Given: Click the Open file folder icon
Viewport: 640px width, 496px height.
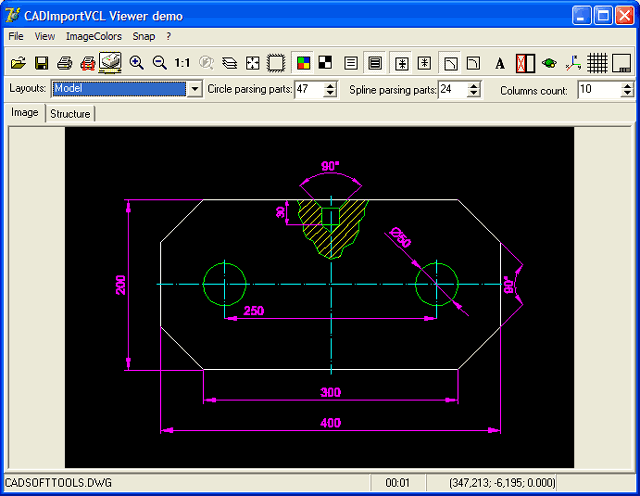Looking at the screenshot, I should (x=18, y=63).
